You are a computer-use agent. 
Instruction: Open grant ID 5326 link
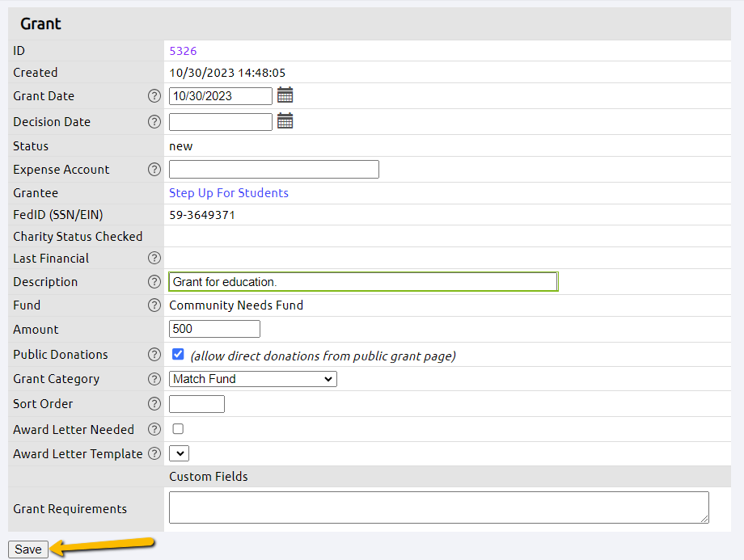183,51
